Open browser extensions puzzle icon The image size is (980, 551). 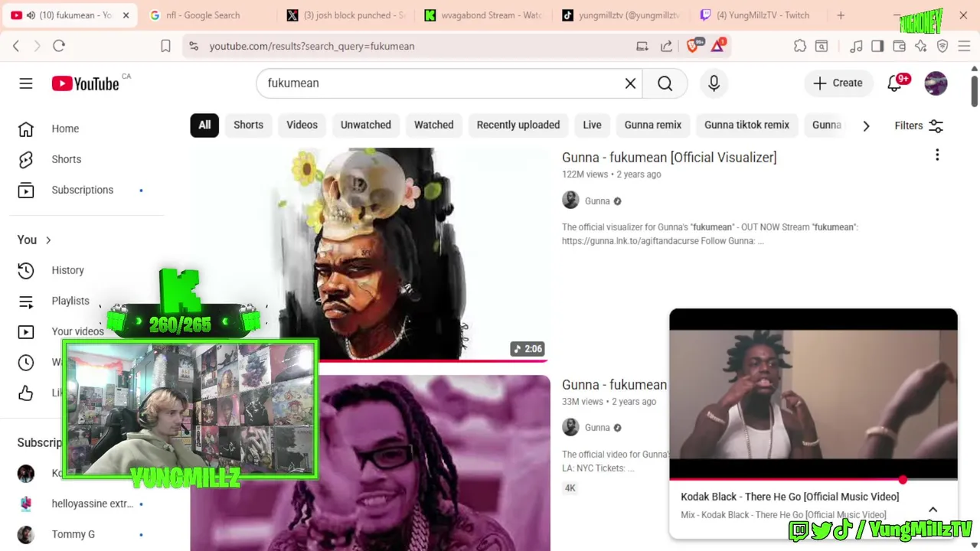pyautogui.click(x=800, y=46)
